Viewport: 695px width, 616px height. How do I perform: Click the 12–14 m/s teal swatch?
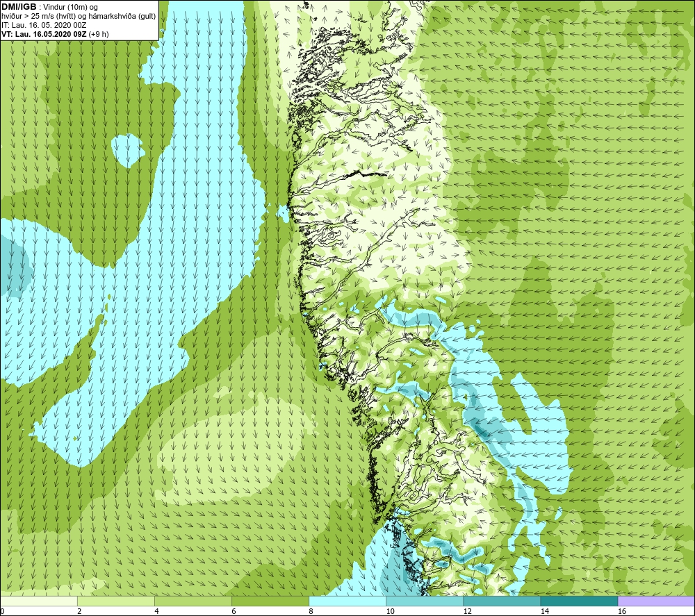point(502,601)
